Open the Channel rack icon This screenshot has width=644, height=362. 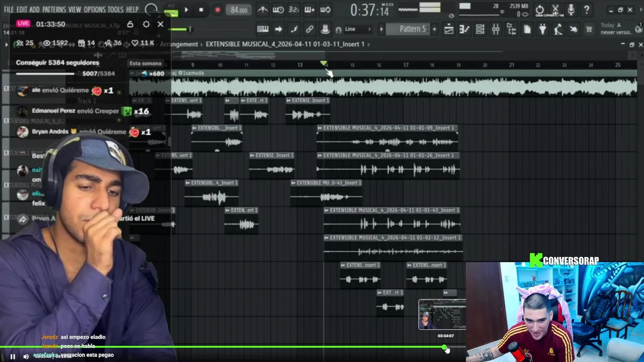pyautogui.click(x=480, y=30)
